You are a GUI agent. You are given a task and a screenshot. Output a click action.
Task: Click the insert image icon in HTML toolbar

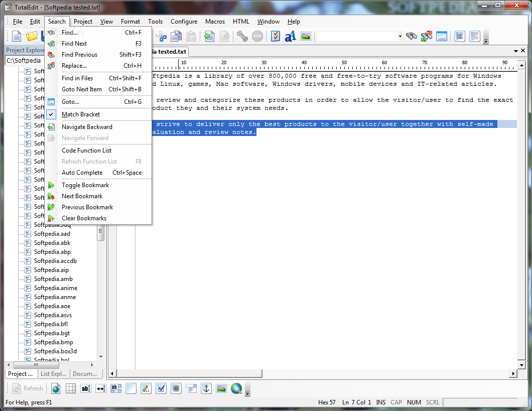coord(221,388)
